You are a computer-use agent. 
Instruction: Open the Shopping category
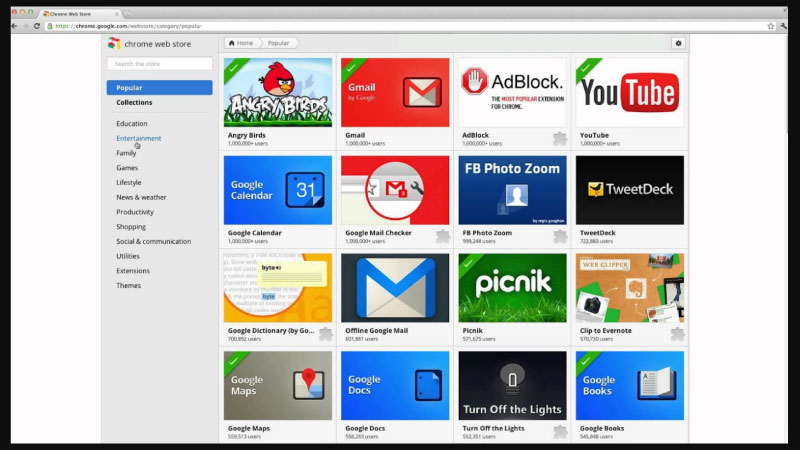click(131, 227)
